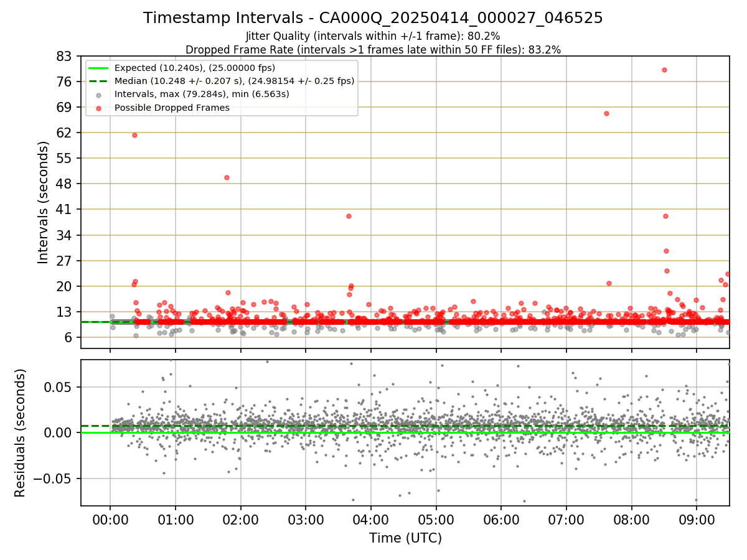747x560 pixels.
Task: Click the red outlier point near 61 seconds
Action: pyautogui.click(x=134, y=135)
